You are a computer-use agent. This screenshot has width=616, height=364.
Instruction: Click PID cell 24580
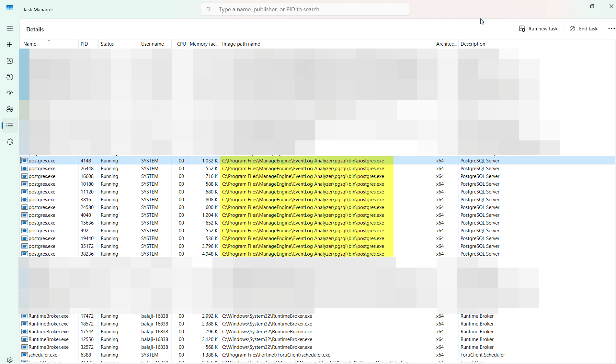(87, 207)
